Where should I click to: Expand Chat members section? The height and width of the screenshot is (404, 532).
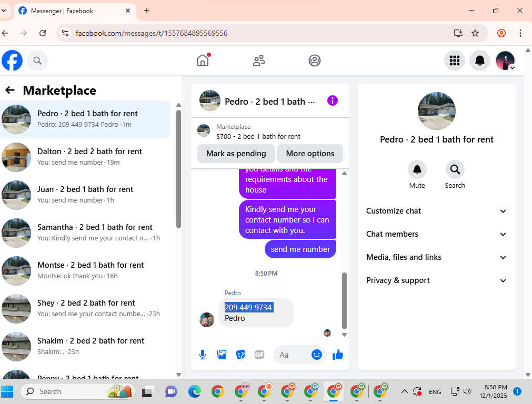(x=436, y=234)
